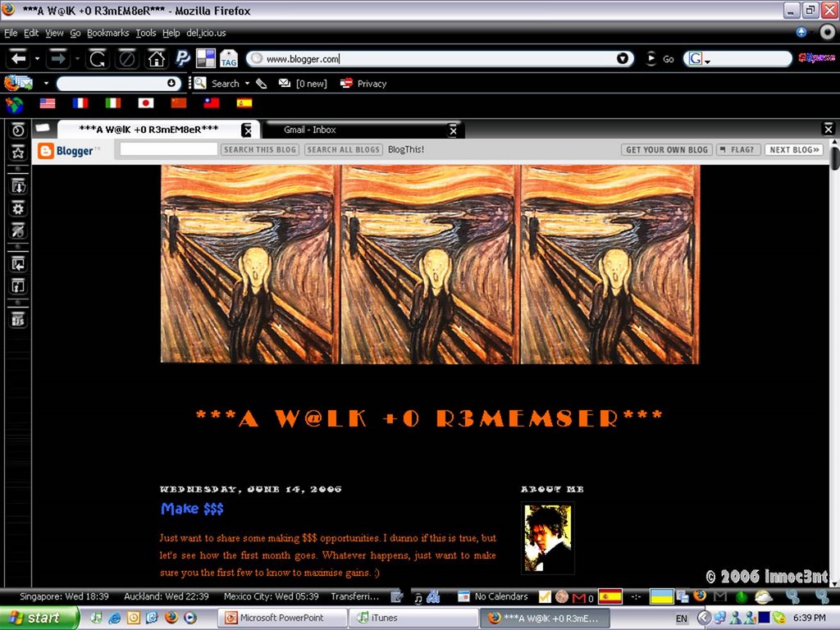
Task: Switch to Microsoft PowerPoint in the taskbar
Action: click(282, 618)
